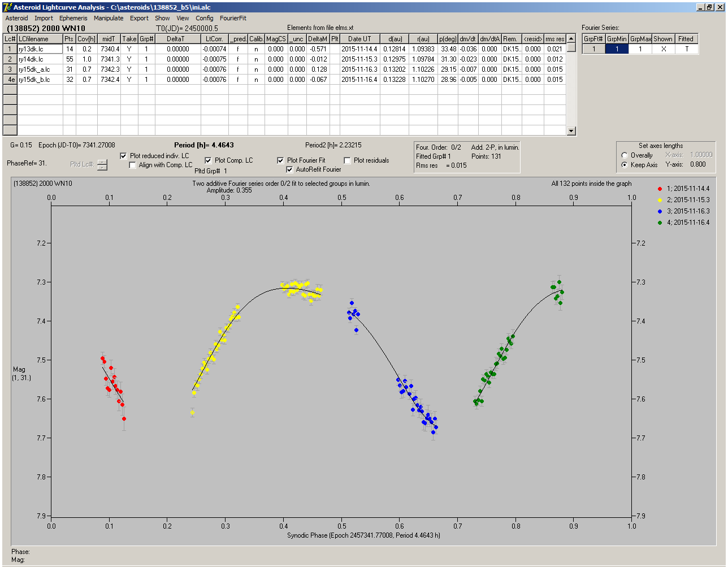Select filename cell ry13dk.lc

click(x=40, y=49)
